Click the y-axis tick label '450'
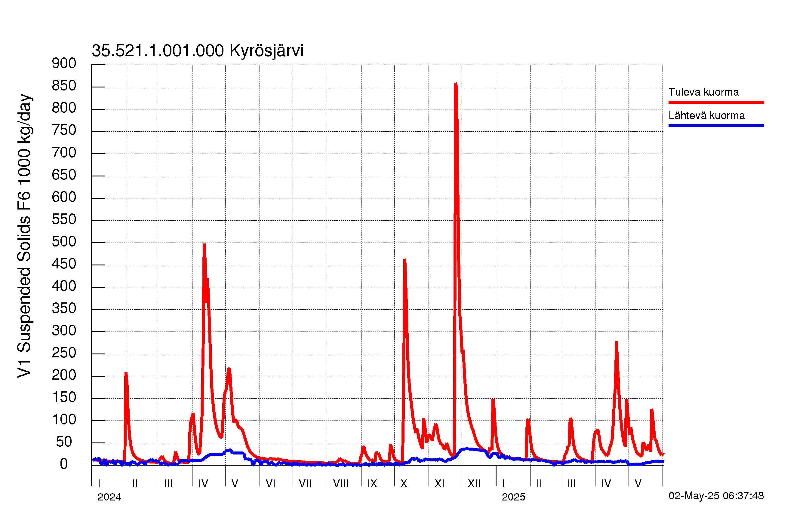This screenshot has width=812, height=511. click(x=64, y=264)
